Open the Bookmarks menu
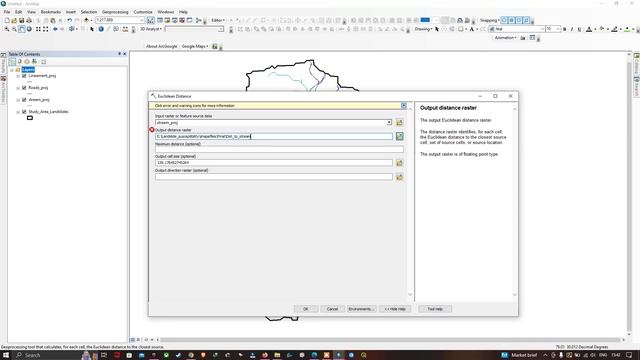The image size is (640, 360). [51, 12]
